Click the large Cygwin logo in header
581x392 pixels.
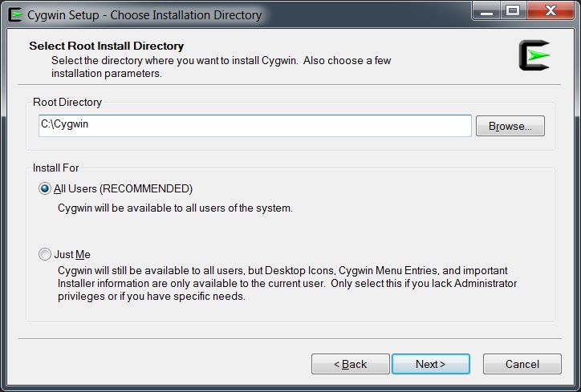534,55
